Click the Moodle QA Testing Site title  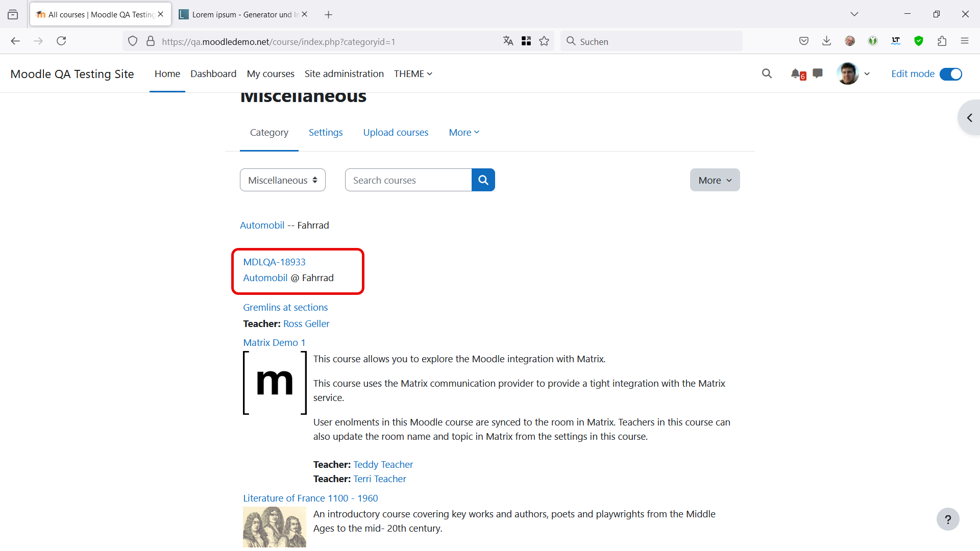[72, 74]
